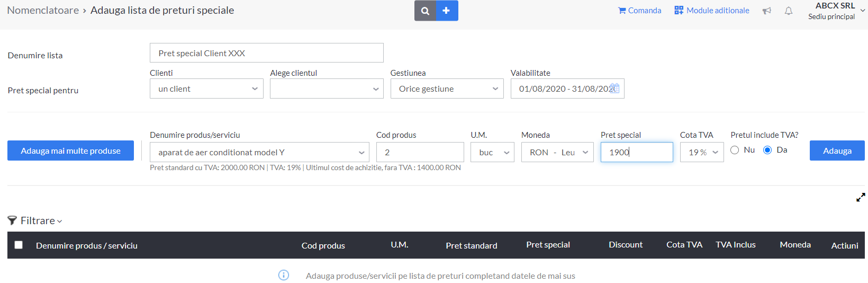Click the Adauga button

tap(837, 151)
